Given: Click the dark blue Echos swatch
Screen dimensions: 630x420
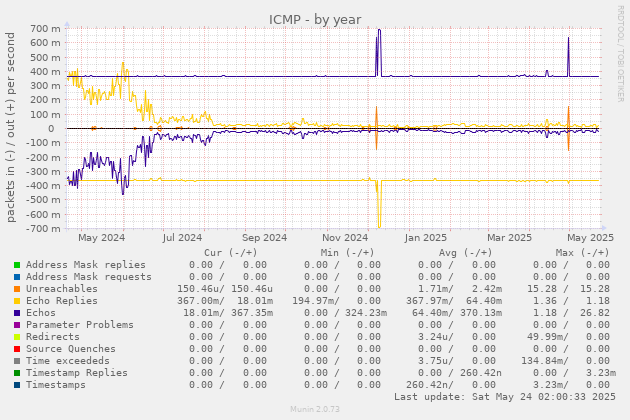Looking at the screenshot, I should 17,313.
